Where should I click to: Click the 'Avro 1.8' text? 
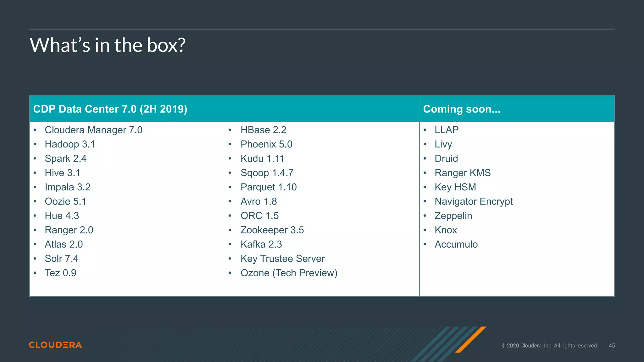pos(259,201)
